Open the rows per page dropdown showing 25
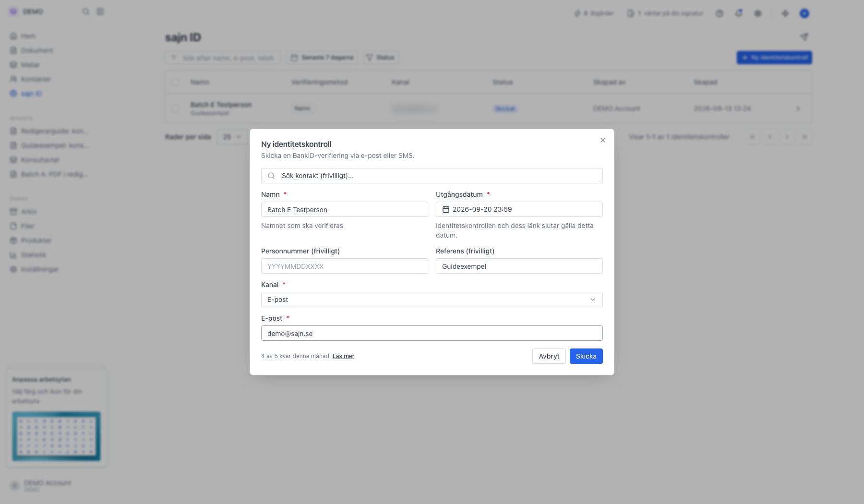 pyautogui.click(x=232, y=137)
